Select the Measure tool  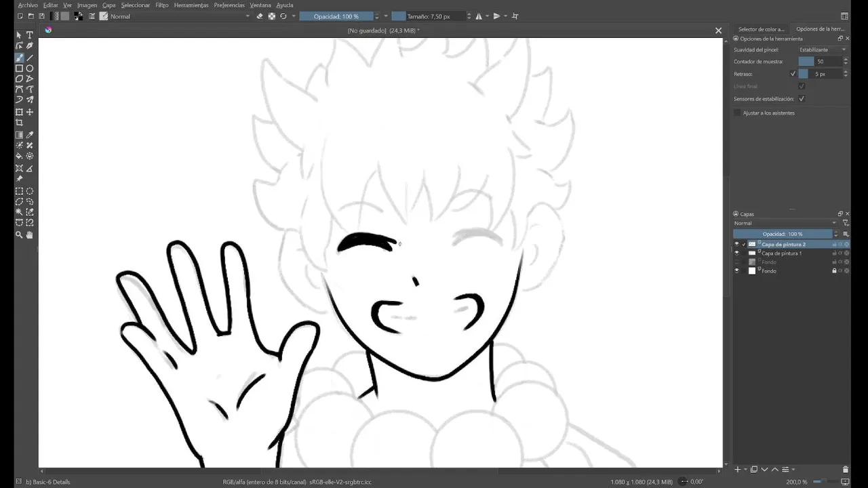[x=30, y=168]
